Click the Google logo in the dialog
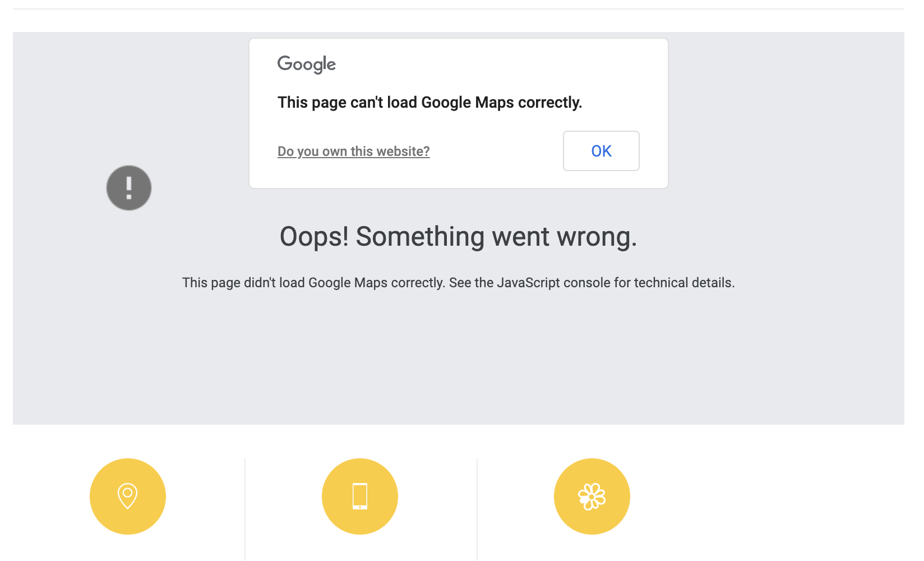Image resolution: width=924 pixels, height=561 pixels. (x=307, y=65)
